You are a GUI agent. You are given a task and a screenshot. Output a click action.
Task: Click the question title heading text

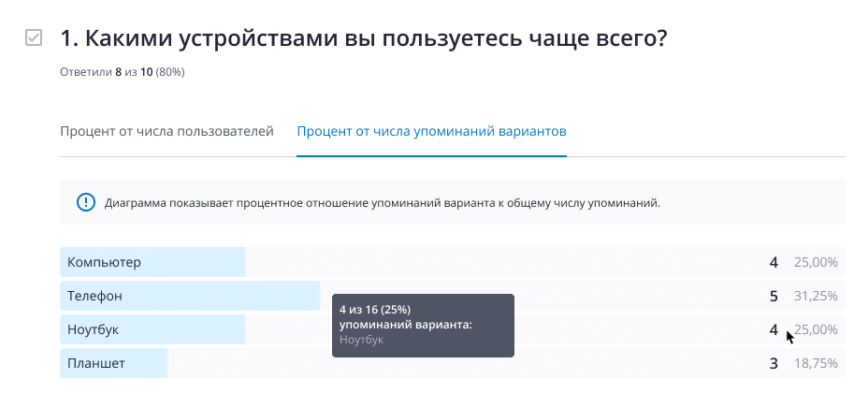point(364,38)
